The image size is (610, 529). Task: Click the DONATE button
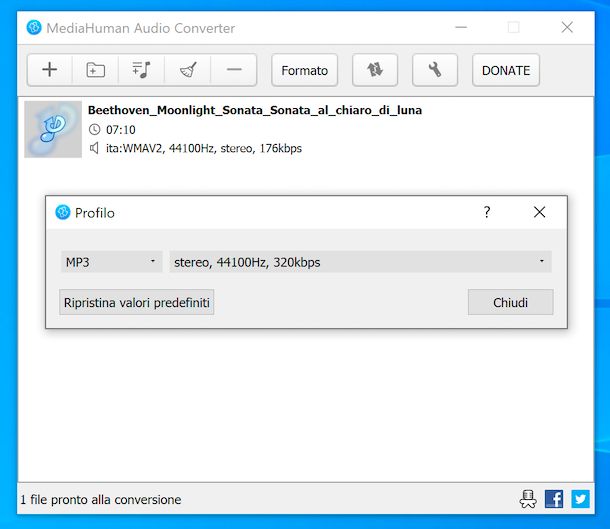506,70
